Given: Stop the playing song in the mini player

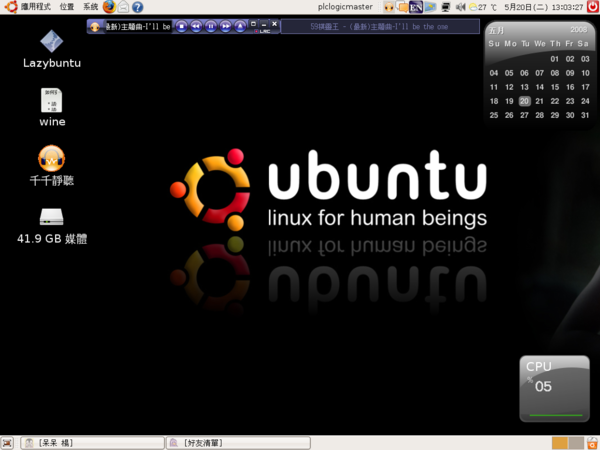Looking at the screenshot, I should point(181,26).
